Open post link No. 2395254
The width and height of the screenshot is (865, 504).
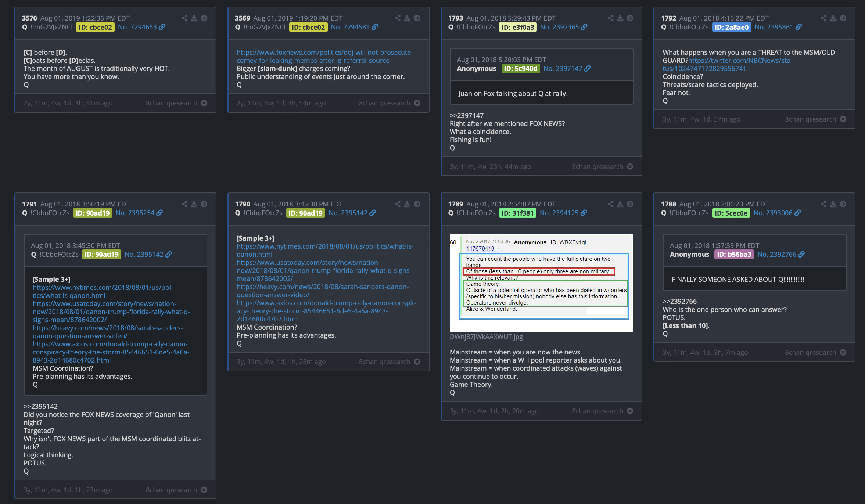(139, 213)
